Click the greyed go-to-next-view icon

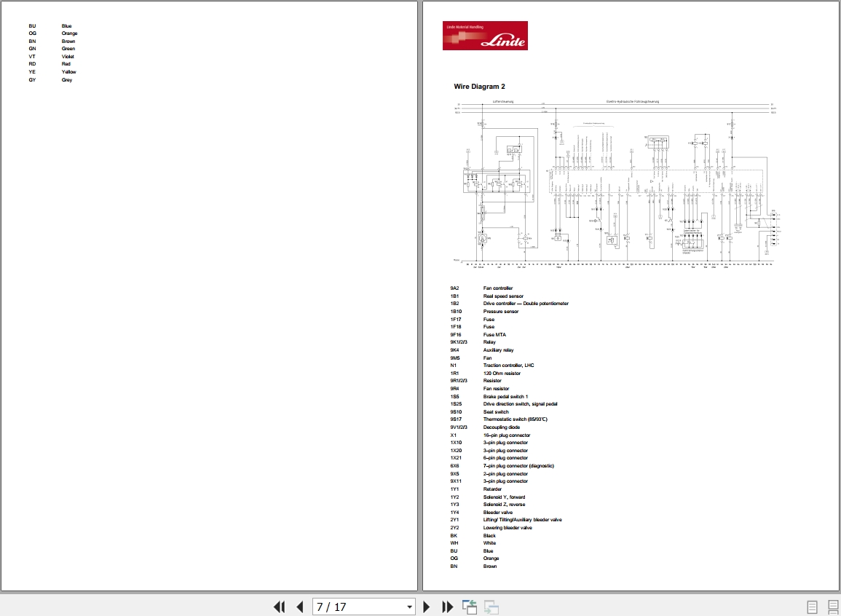coord(491,607)
